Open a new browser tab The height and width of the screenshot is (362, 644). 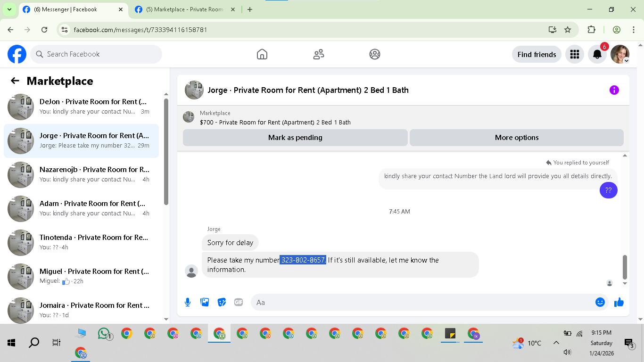(x=250, y=9)
